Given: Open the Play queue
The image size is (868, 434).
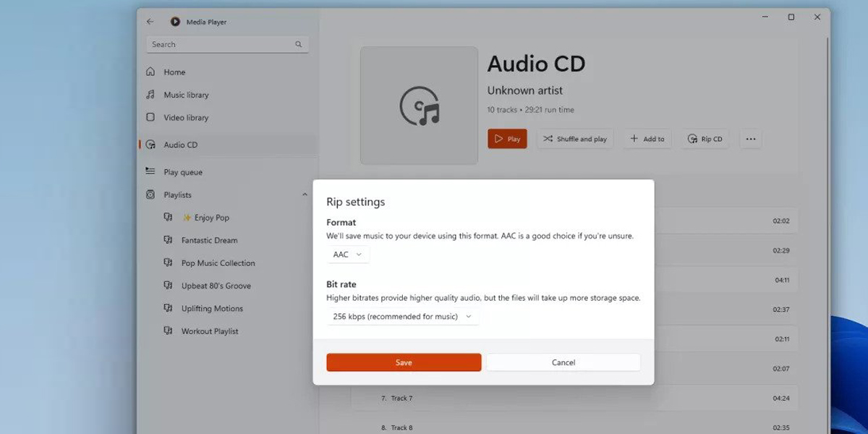Looking at the screenshot, I should (x=228, y=172).
